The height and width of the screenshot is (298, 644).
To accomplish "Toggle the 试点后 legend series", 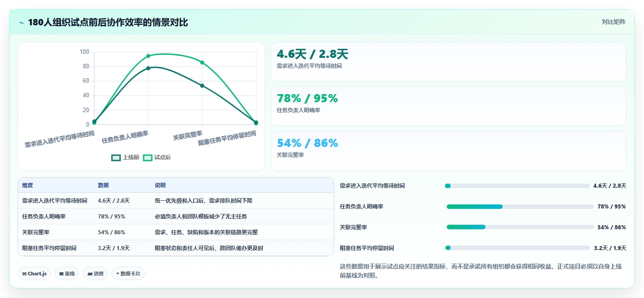I will 157,157.
